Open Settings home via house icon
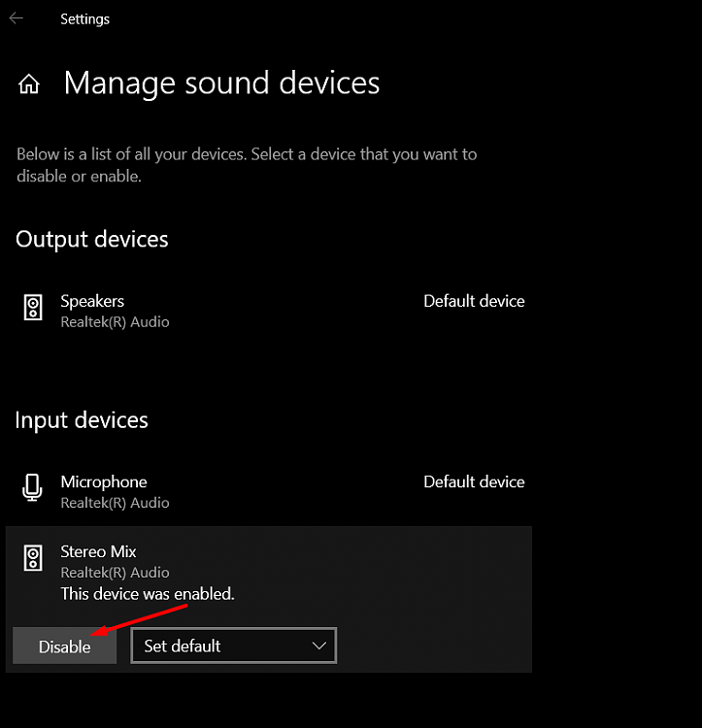 coord(29,84)
